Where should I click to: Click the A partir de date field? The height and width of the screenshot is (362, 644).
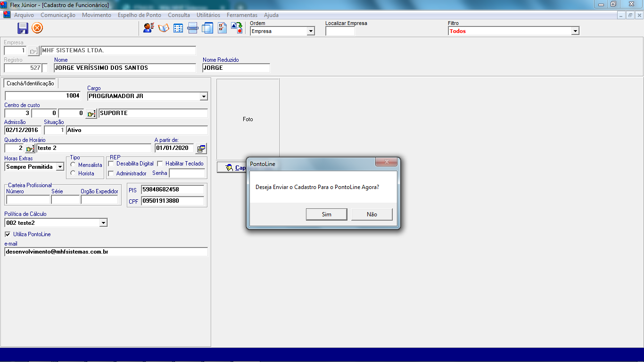(174, 148)
